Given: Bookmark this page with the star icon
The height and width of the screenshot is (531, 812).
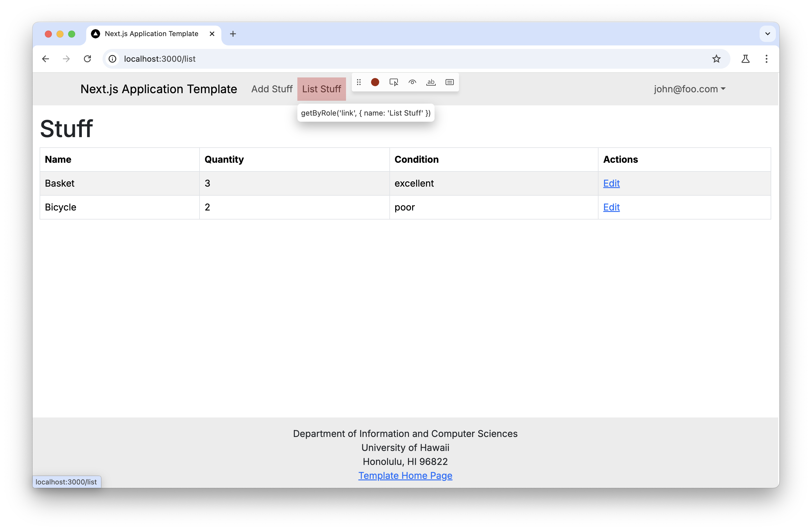Looking at the screenshot, I should 716,59.
